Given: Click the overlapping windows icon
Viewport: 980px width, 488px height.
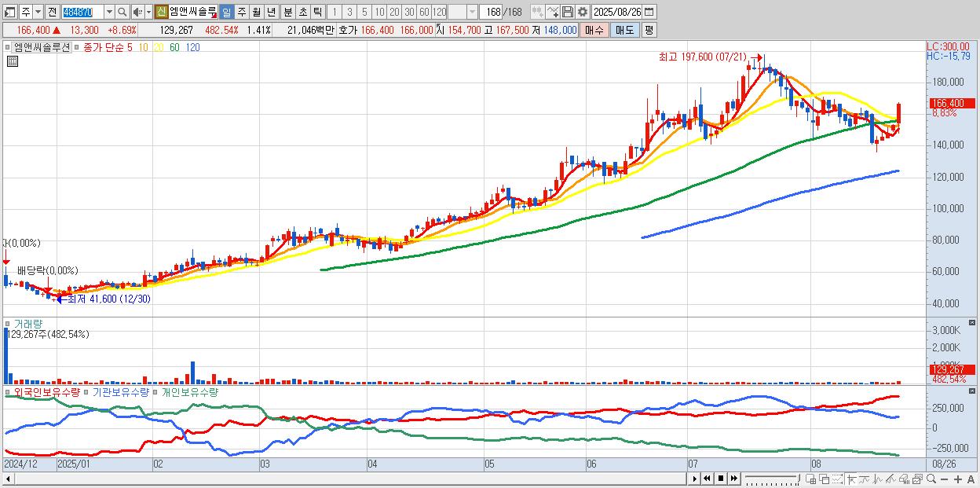Looking at the screenshot, I should point(825,479).
